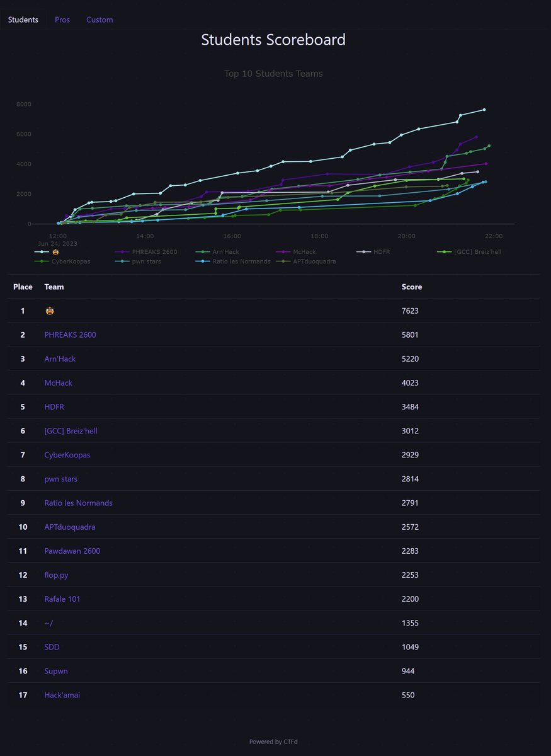551x756 pixels.
Task: Toggle emoji team series in chart legend
Action: pos(47,252)
